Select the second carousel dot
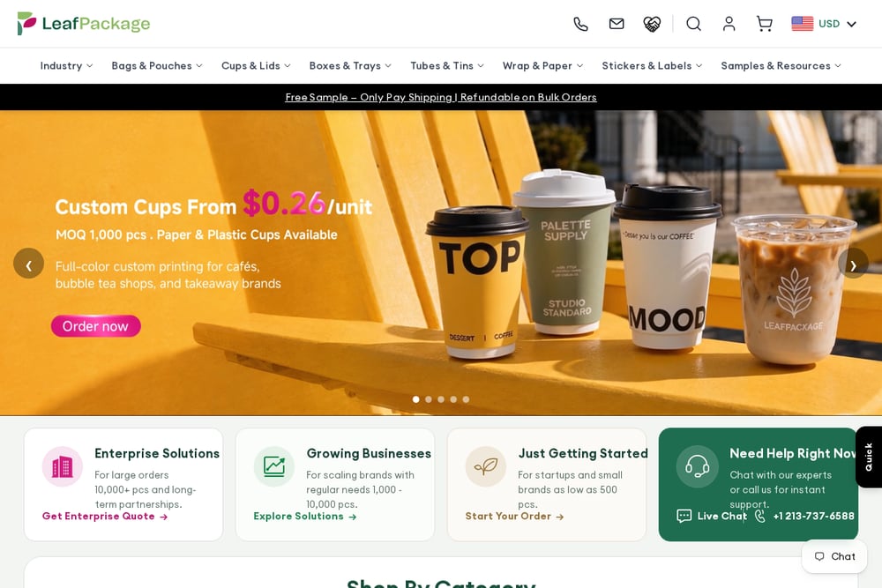 pyautogui.click(x=429, y=399)
